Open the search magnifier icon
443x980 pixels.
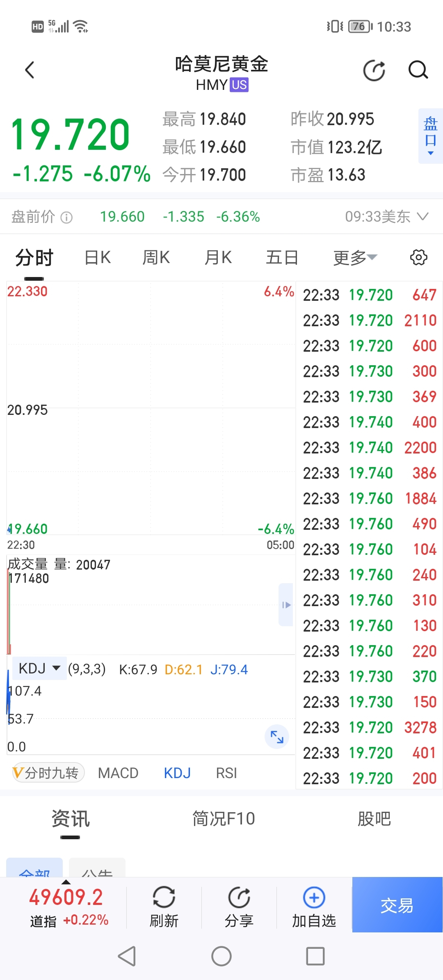(x=418, y=70)
